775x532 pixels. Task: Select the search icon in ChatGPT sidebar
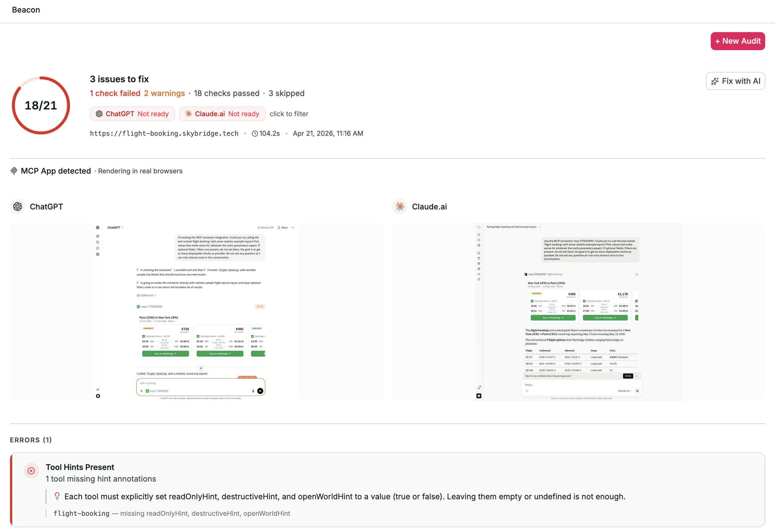click(x=98, y=242)
